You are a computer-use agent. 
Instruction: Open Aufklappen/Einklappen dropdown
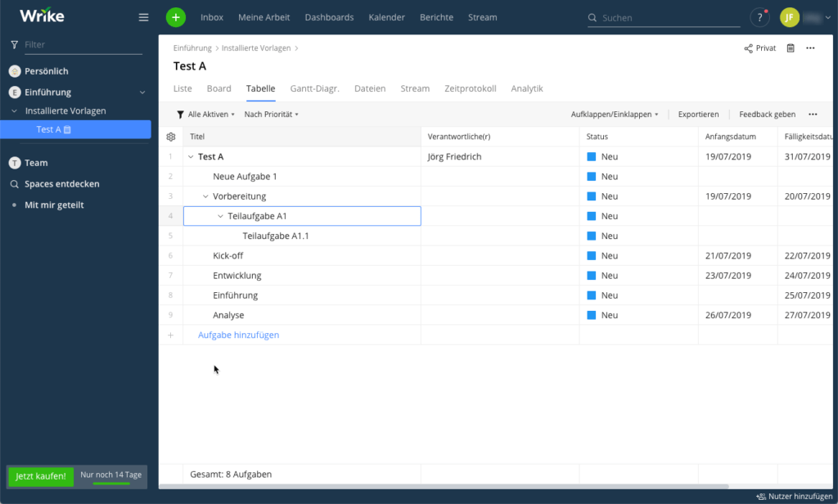pos(615,115)
